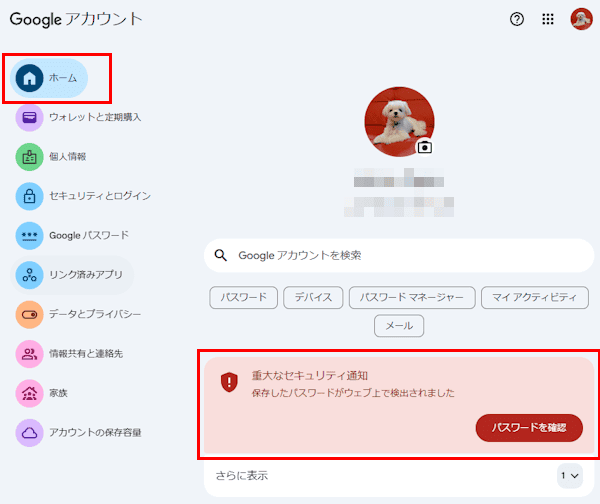The image size is (600, 504).
Task: Click the メール suggestion chip
Action: pos(399,326)
